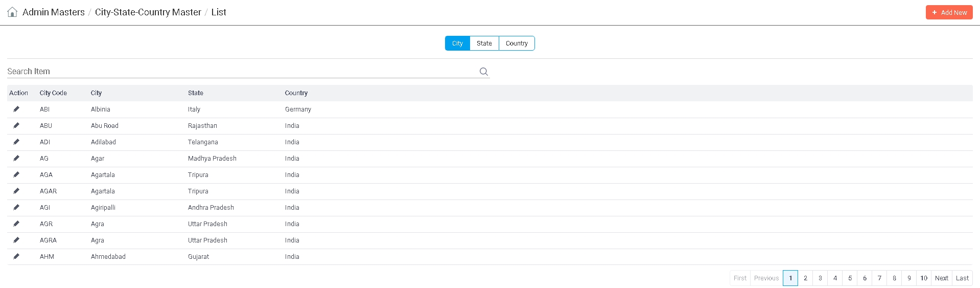Go to the Next page
980x288 pixels.
click(x=941, y=278)
